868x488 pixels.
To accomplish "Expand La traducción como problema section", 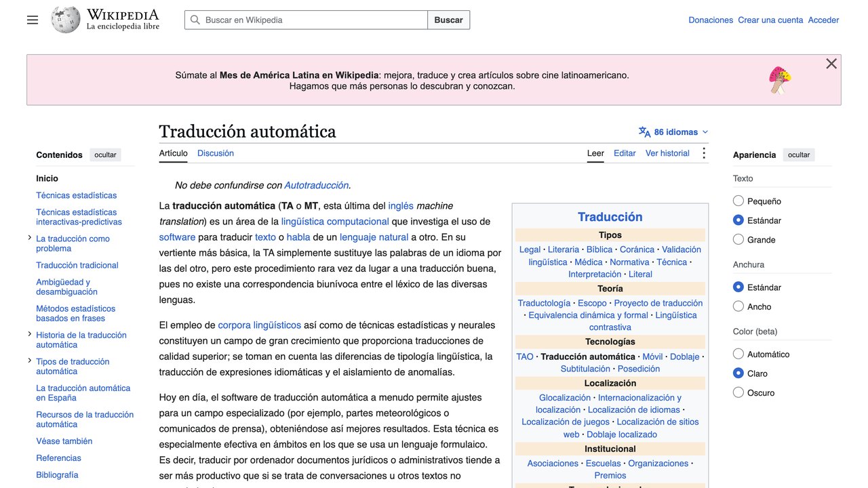I will pos(30,238).
